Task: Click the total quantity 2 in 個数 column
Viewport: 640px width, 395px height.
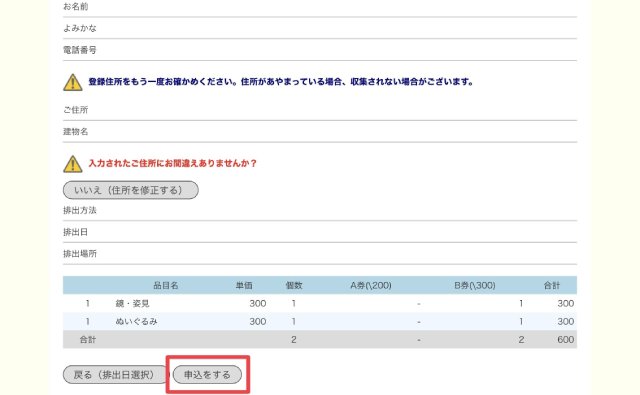Action: pyautogui.click(x=293, y=339)
